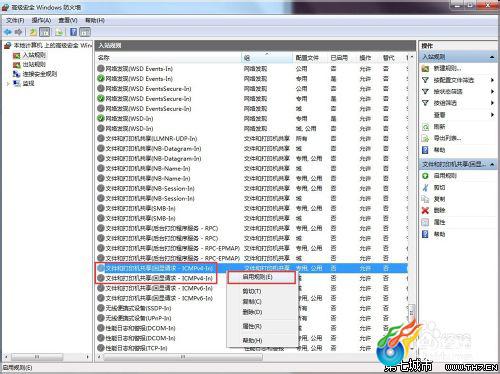500x374 pixels.
Task: Expand the 监视 (Monitoring) tree node
Action: pos(8,84)
